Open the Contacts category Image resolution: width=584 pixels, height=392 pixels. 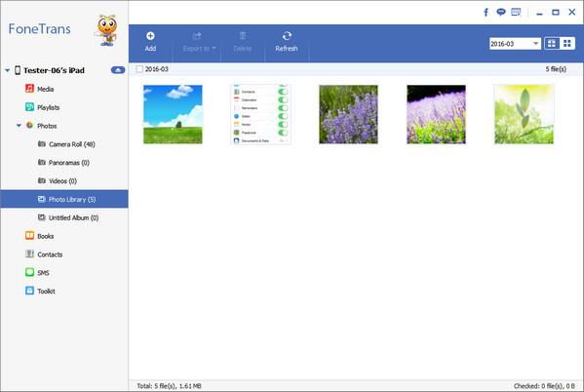(44, 255)
